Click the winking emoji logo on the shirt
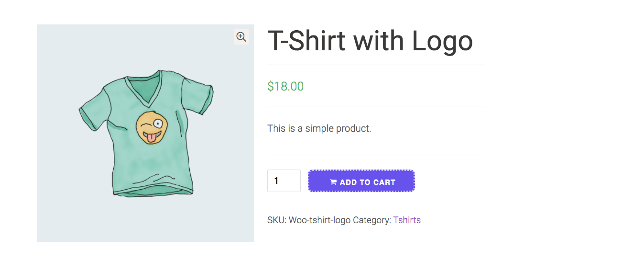Screen dimensions: 644x273 (152, 127)
